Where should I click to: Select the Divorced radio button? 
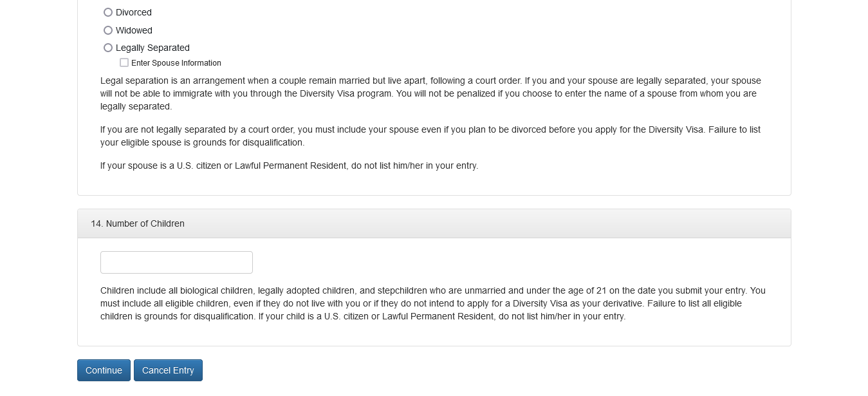pos(108,12)
